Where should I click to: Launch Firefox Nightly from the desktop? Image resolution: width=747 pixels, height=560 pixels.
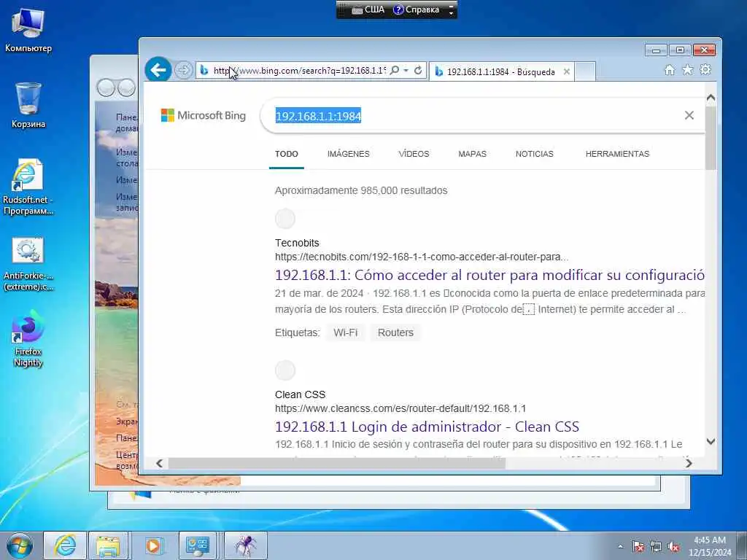point(28,338)
